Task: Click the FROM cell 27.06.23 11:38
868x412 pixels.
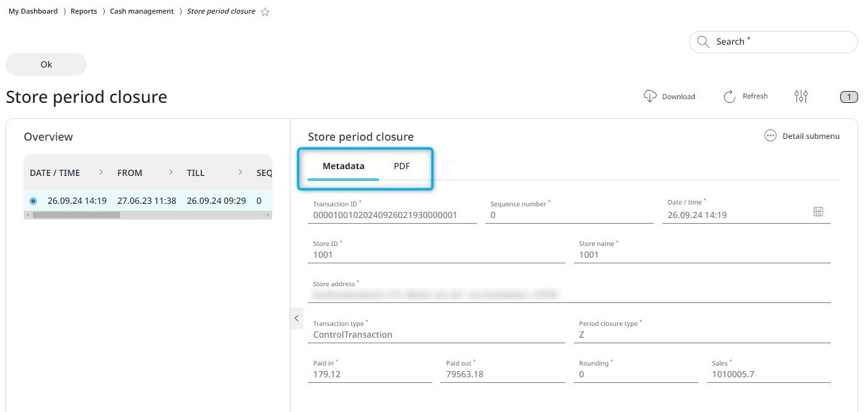Action: [x=147, y=201]
